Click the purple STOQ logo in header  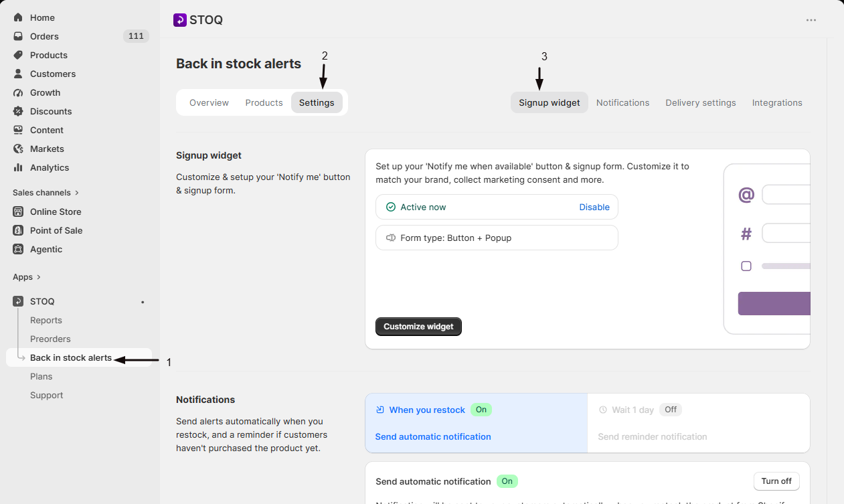(179, 20)
